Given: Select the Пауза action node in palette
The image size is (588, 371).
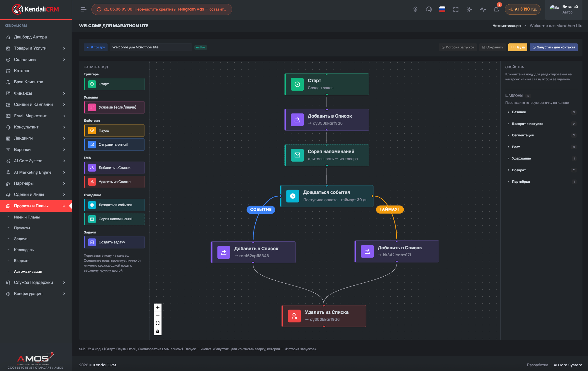Looking at the screenshot, I should click(114, 131).
